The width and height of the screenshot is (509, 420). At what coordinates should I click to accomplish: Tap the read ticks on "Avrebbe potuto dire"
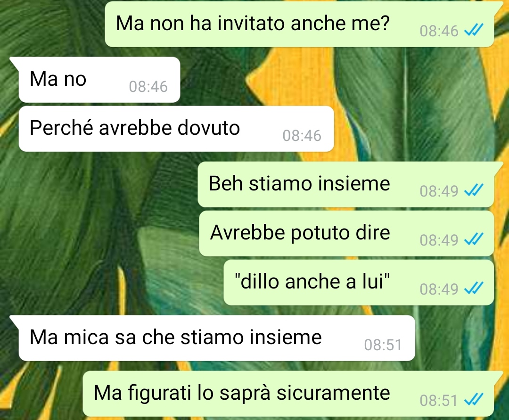click(474, 239)
